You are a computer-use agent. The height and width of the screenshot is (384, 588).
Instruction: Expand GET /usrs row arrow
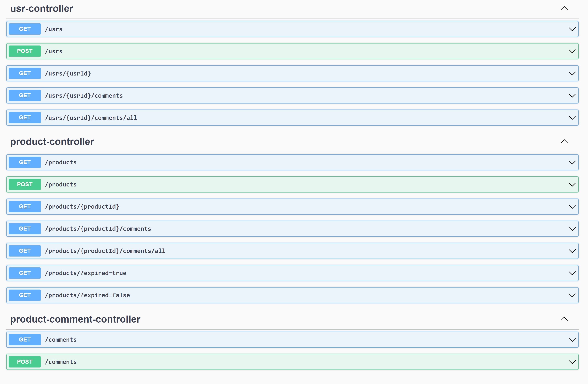pyautogui.click(x=572, y=29)
